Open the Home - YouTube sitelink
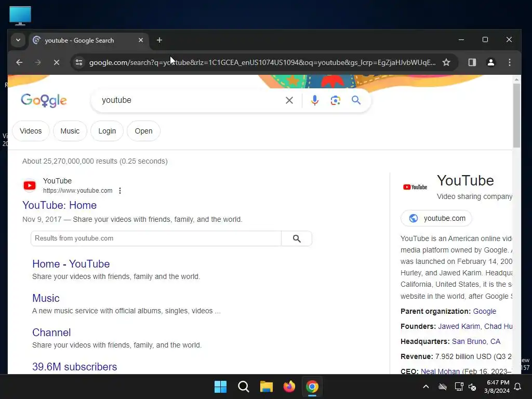The width and height of the screenshot is (532, 399). pyautogui.click(x=71, y=264)
